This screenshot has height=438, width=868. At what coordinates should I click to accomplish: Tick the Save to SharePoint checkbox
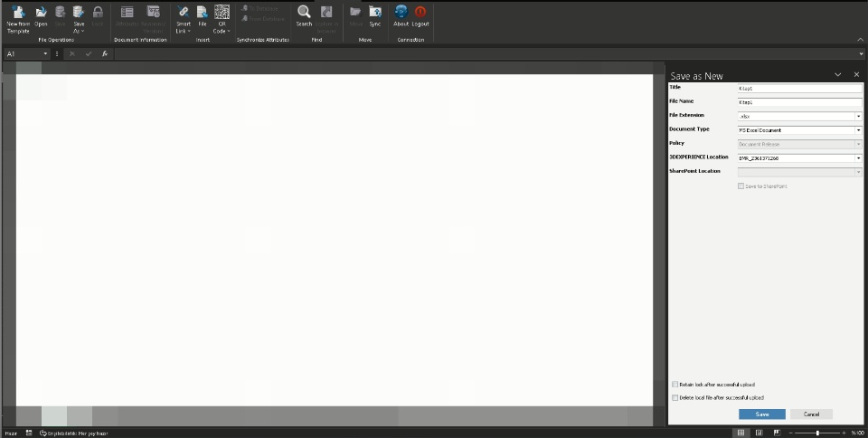pos(741,186)
